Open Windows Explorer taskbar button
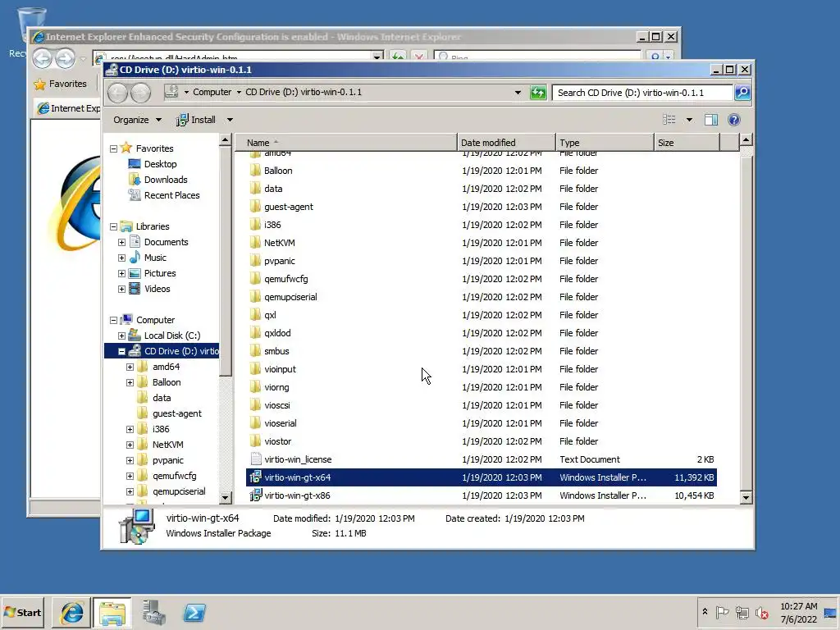 (x=112, y=612)
